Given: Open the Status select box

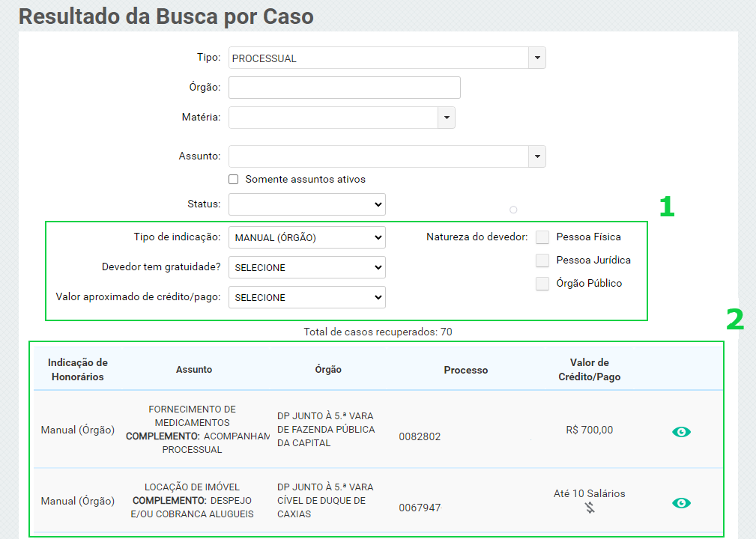Looking at the screenshot, I should click(306, 204).
